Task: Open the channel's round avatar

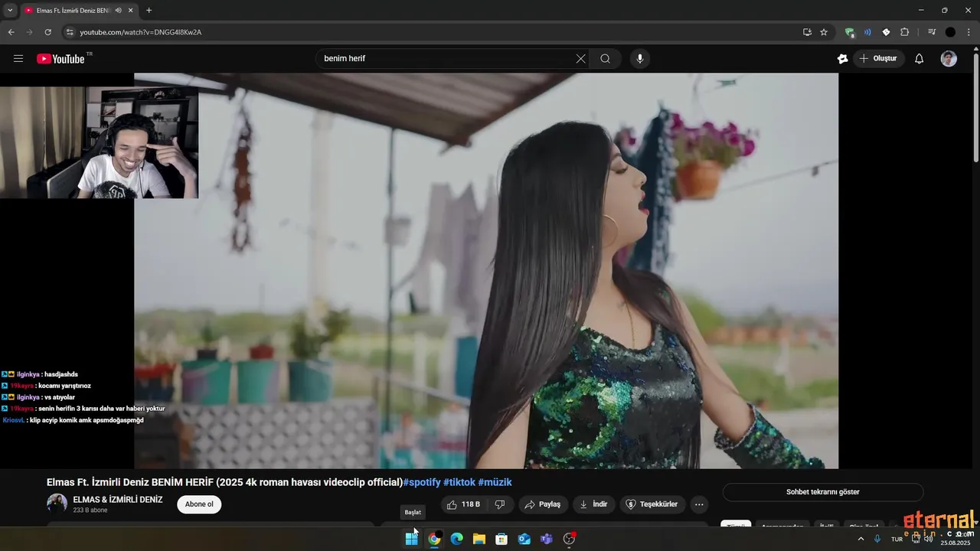Action: tap(57, 504)
